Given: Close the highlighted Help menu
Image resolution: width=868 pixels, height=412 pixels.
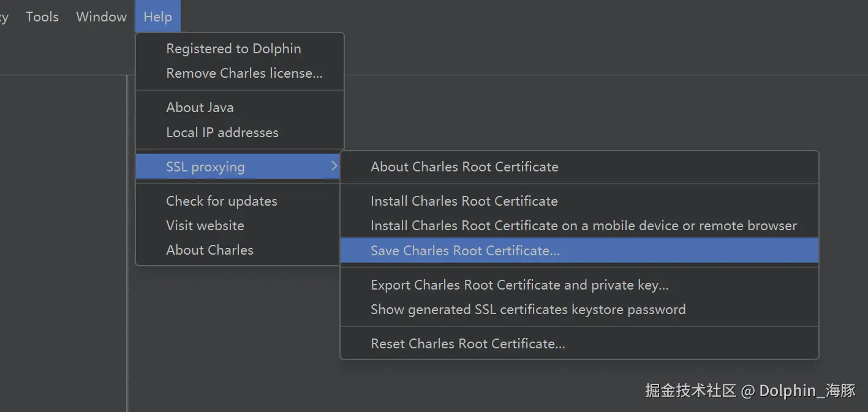Looking at the screenshot, I should coord(157,17).
